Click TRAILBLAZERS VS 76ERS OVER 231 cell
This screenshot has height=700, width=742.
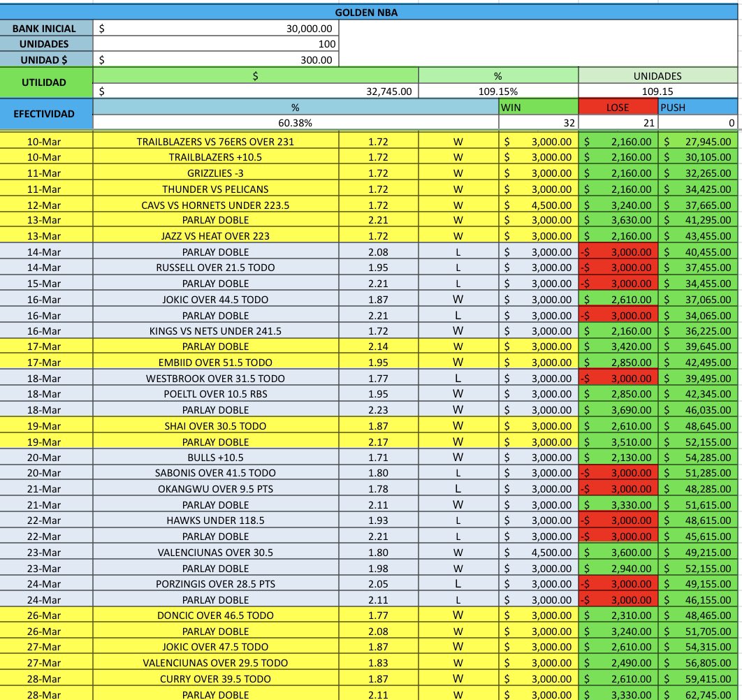[216, 142]
